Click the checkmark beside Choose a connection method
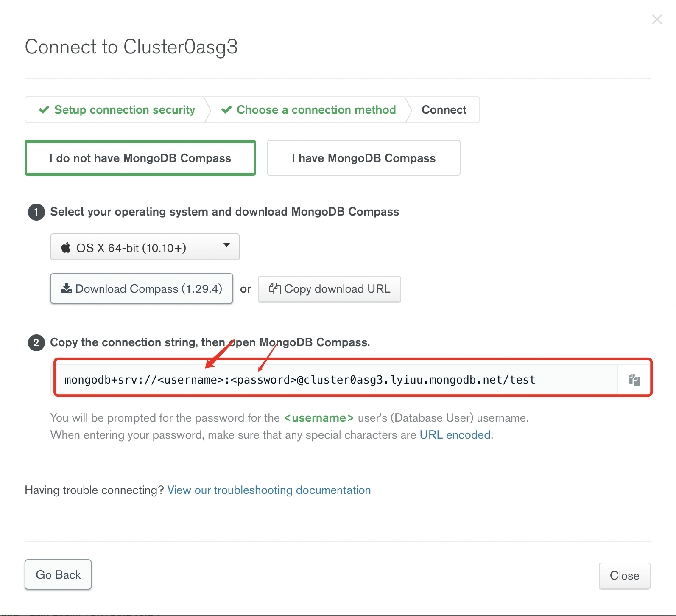This screenshot has height=616, width=676. 226,110
